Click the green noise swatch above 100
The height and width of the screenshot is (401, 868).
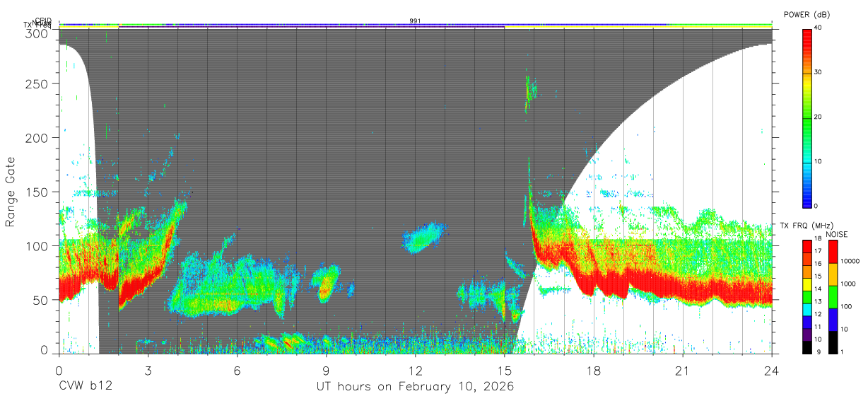tap(833, 296)
